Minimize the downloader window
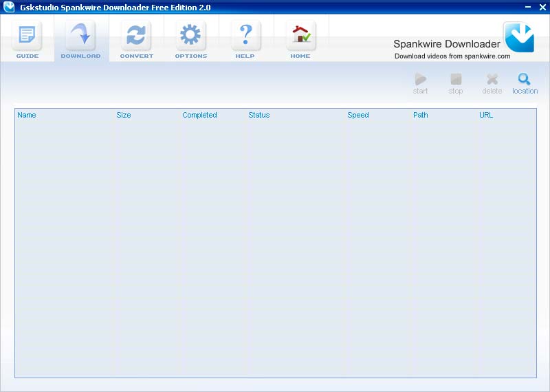 pos(528,7)
